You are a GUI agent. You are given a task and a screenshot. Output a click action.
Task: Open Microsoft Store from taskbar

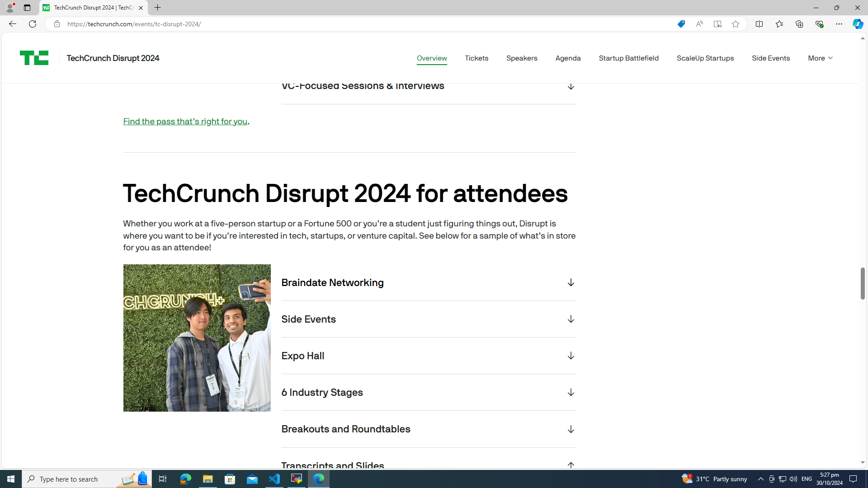tap(230, 479)
